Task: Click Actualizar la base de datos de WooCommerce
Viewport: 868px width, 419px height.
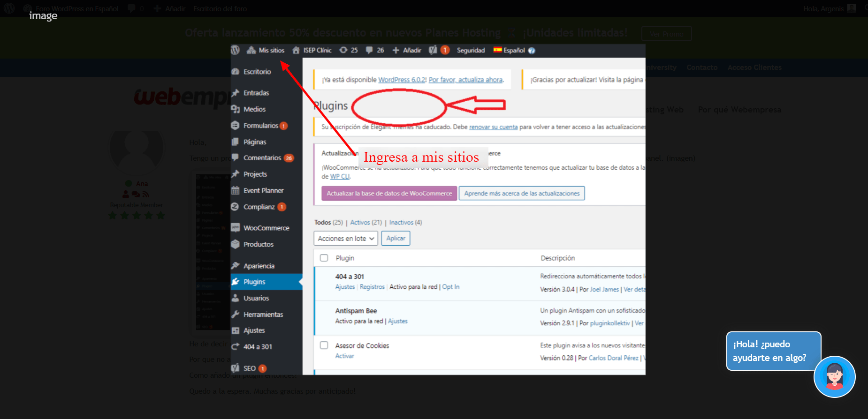Action: point(389,194)
